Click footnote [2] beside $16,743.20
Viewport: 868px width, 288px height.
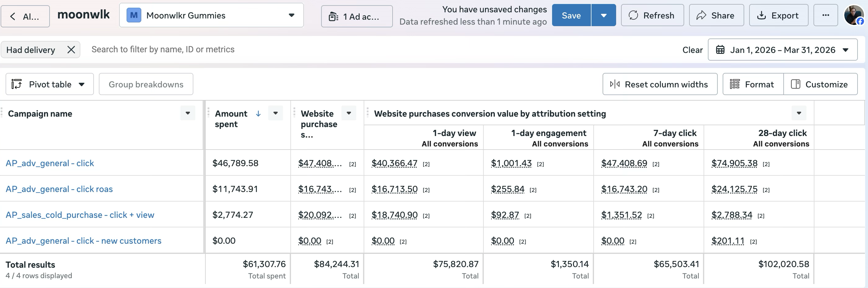[656, 190]
